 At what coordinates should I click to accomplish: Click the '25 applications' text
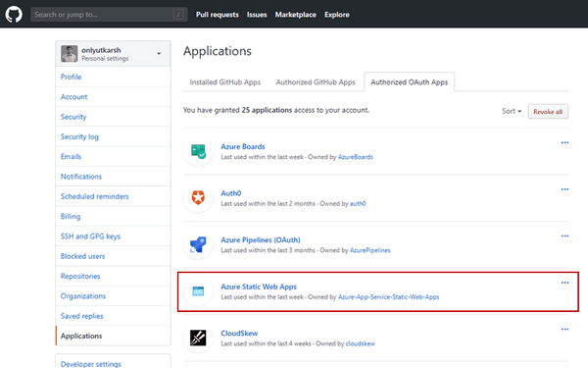point(267,110)
